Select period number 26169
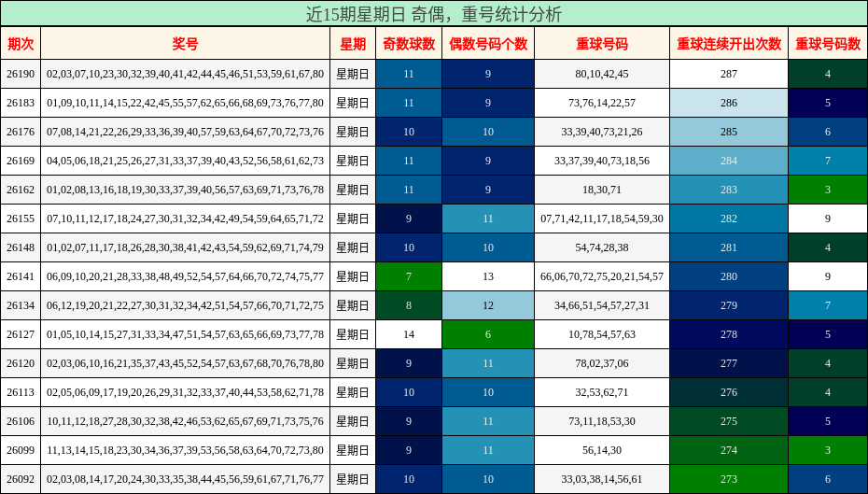The height and width of the screenshot is (494, 868). [21, 161]
